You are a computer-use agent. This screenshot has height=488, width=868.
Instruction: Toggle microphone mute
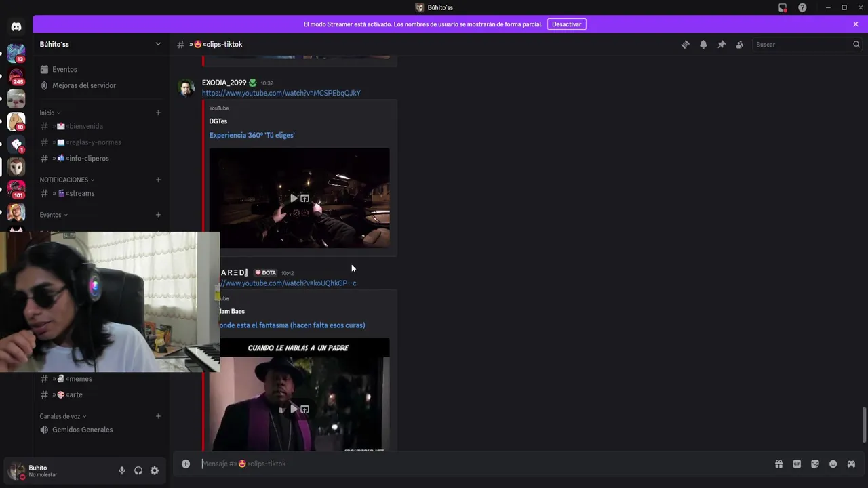tap(122, 470)
